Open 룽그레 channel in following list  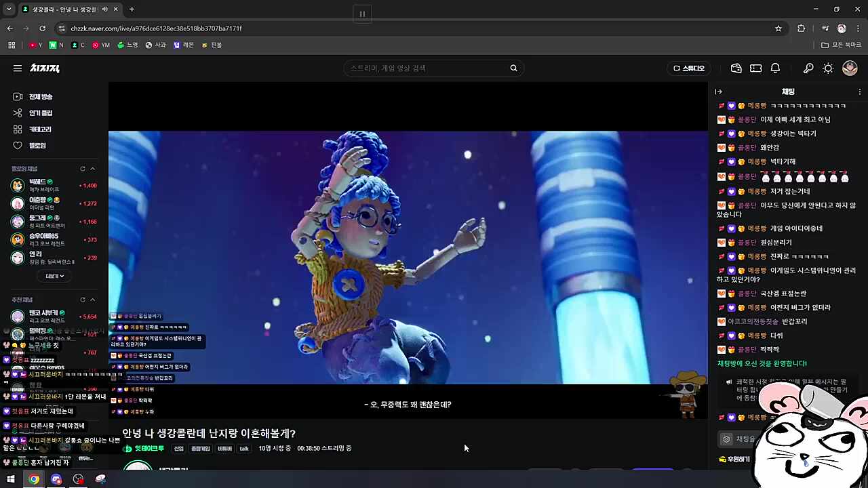54,222
